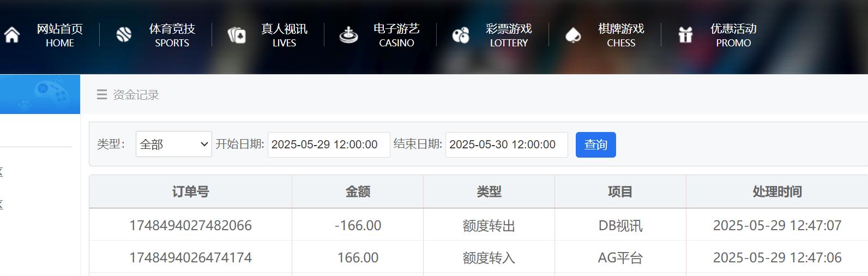
Task: Open the 网站首页 HOME menu
Action: pos(59,35)
